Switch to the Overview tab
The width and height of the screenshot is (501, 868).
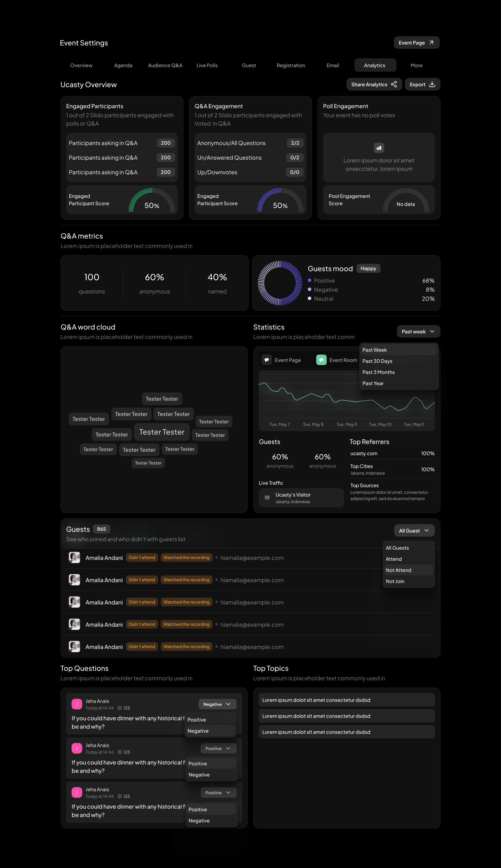coord(81,65)
